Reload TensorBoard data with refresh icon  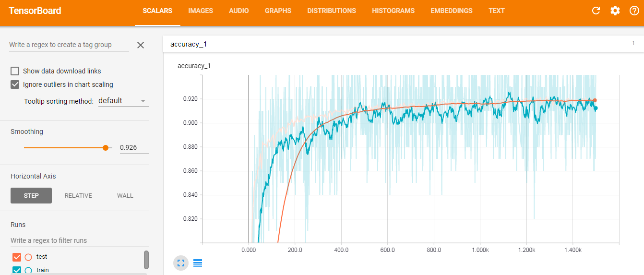click(x=596, y=11)
